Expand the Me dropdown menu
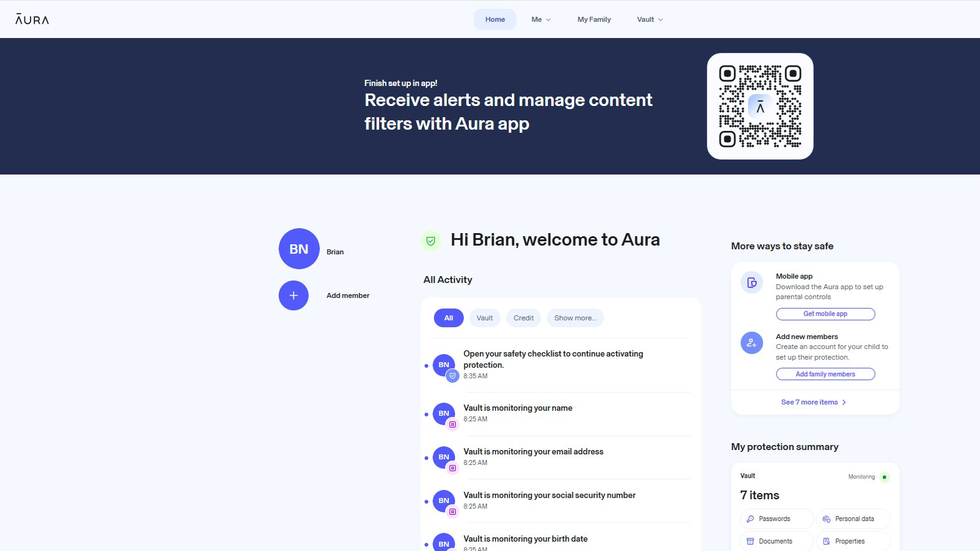The height and width of the screenshot is (551, 980). [x=540, y=19]
